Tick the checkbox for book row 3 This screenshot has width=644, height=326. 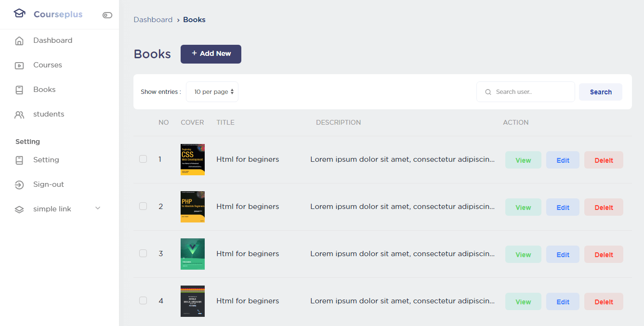coord(143,253)
